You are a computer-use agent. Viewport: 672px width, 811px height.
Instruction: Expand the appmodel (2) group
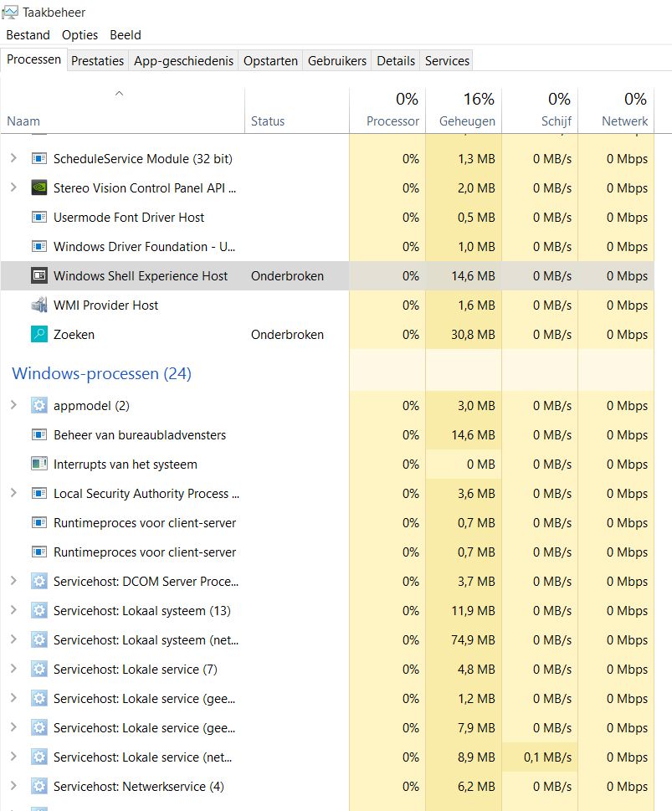coord(14,405)
